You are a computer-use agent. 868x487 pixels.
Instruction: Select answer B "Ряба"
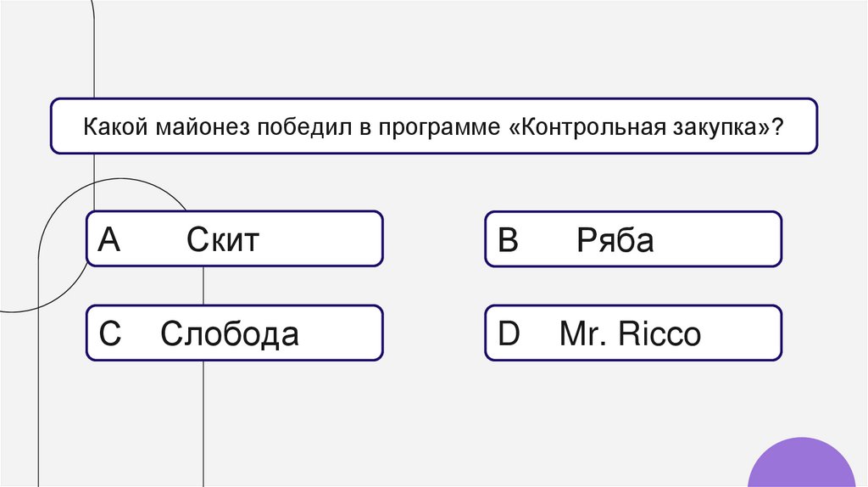[x=632, y=240]
